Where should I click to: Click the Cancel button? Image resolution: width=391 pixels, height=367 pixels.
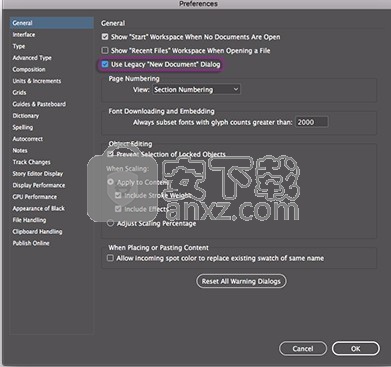click(303, 349)
